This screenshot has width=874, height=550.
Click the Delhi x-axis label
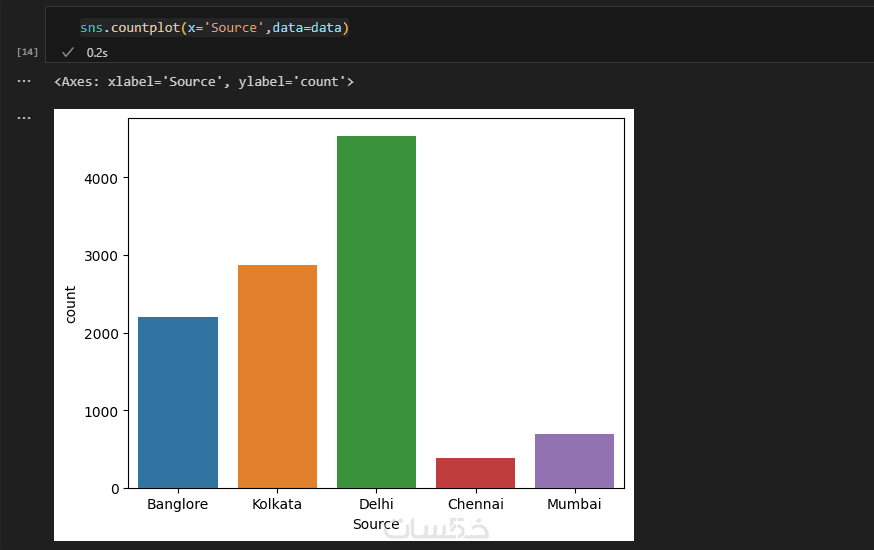tap(376, 504)
